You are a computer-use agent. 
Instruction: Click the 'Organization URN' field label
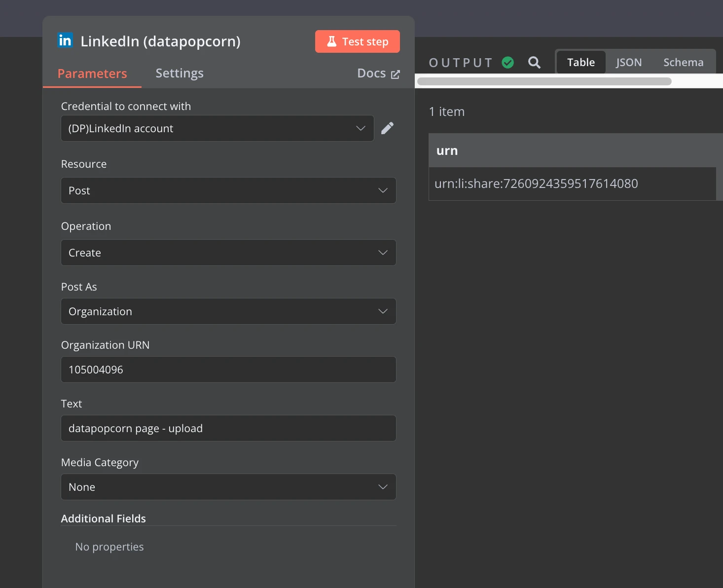(x=105, y=345)
